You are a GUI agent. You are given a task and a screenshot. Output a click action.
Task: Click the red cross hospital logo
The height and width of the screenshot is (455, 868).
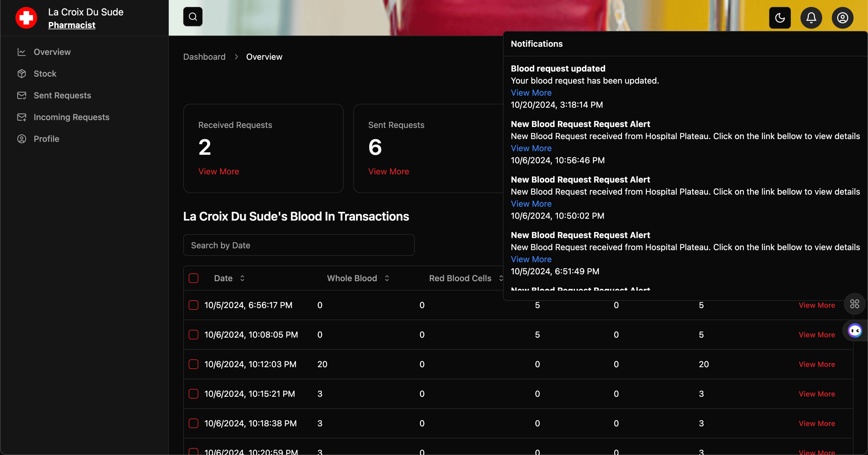(26, 17)
